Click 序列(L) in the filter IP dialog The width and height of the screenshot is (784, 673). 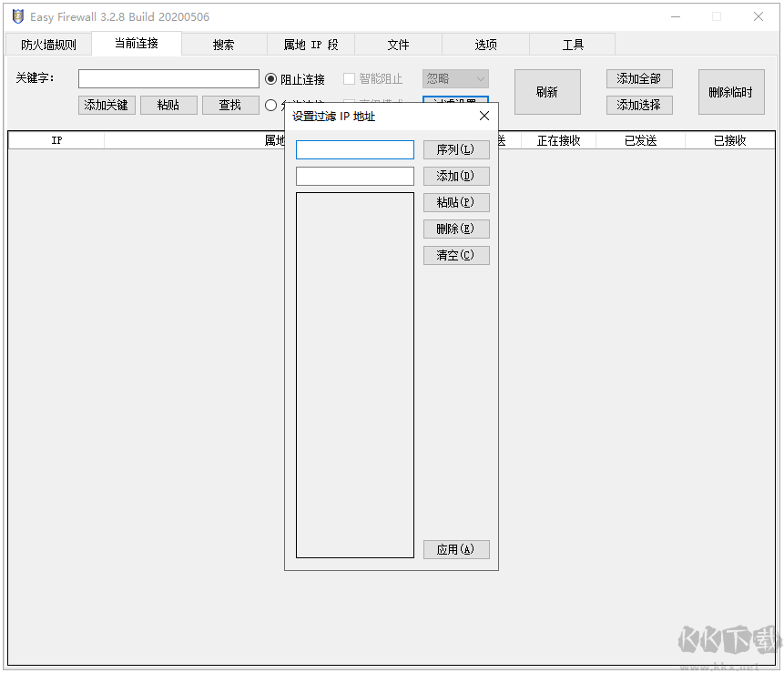coord(456,149)
